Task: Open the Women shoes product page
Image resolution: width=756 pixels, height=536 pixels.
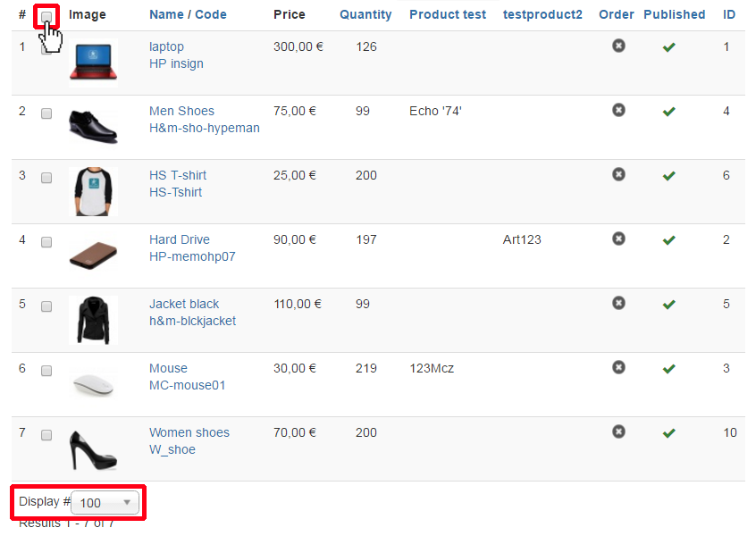Action: pos(189,432)
